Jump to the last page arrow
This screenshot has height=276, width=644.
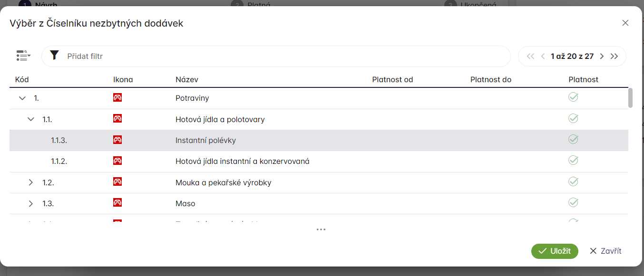point(614,56)
